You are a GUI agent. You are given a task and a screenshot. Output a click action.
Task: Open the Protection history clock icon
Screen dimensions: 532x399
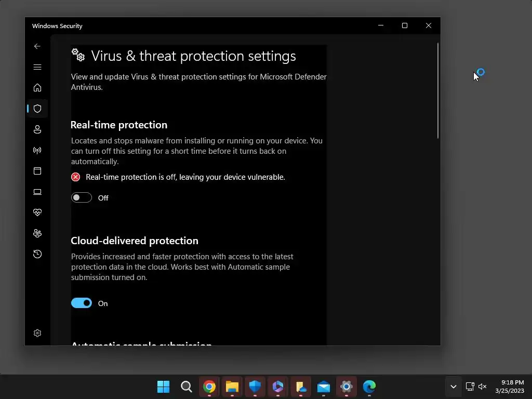[37, 254]
